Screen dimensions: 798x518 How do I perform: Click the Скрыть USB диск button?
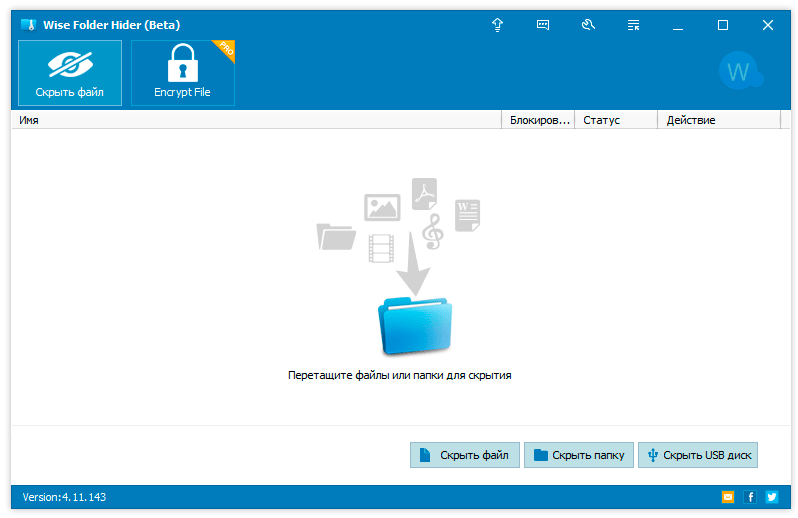[x=698, y=455]
